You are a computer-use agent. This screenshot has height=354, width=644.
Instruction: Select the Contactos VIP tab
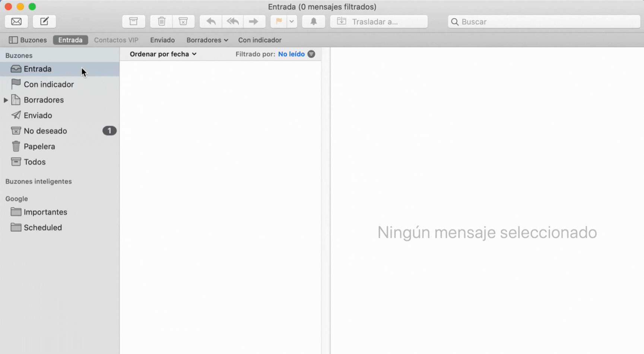coord(116,40)
